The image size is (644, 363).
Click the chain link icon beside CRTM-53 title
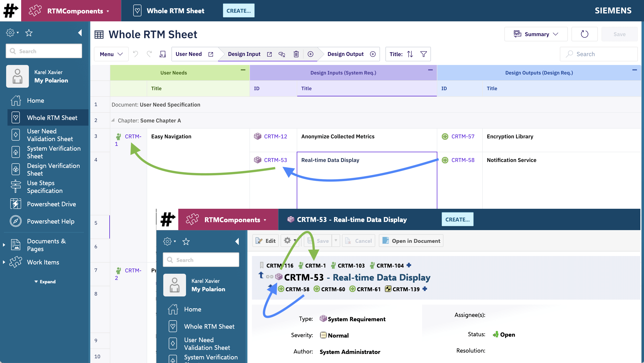[269, 277]
